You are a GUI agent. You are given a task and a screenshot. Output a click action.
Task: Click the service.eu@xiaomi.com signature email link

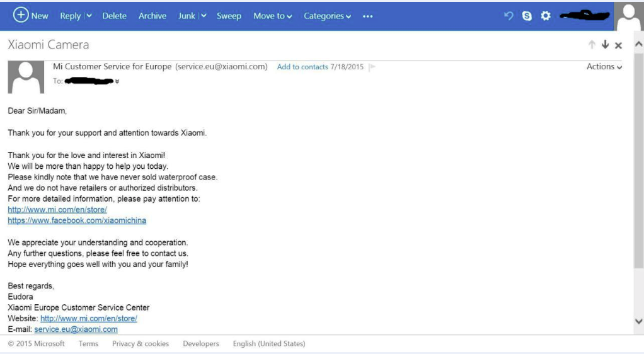coord(76,329)
